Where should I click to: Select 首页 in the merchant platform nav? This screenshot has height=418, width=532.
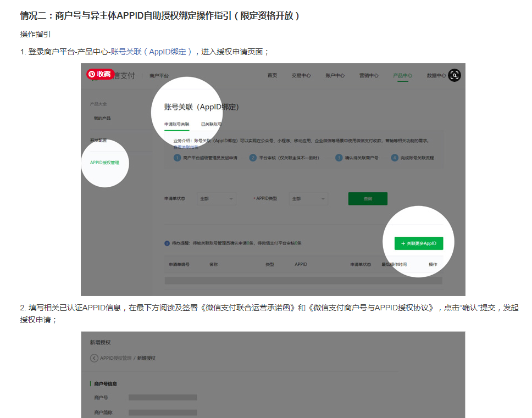pos(272,75)
